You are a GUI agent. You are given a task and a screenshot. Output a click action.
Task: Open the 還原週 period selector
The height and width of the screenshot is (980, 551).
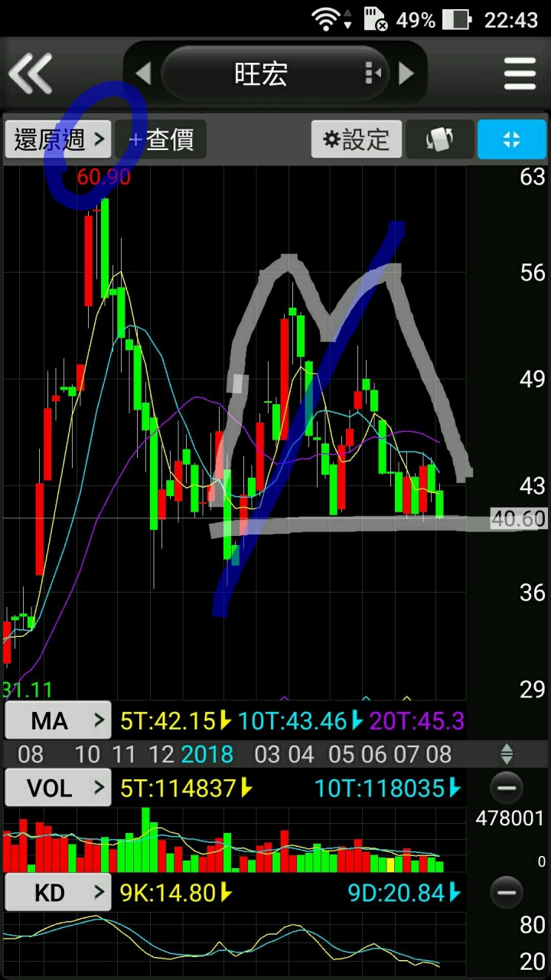point(58,139)
